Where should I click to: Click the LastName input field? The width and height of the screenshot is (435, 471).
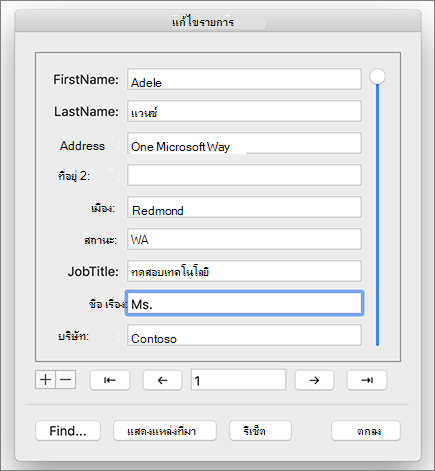tap(244, 111)
